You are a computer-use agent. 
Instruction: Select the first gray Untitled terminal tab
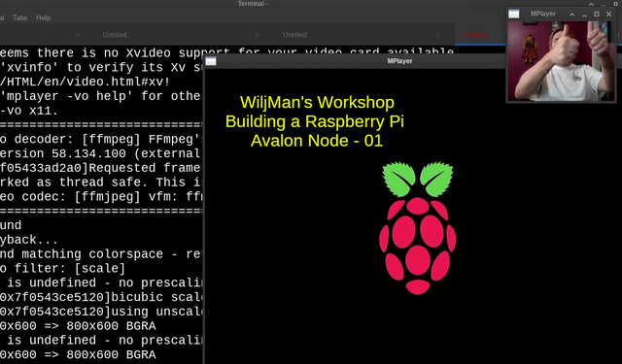click(115, 35)
